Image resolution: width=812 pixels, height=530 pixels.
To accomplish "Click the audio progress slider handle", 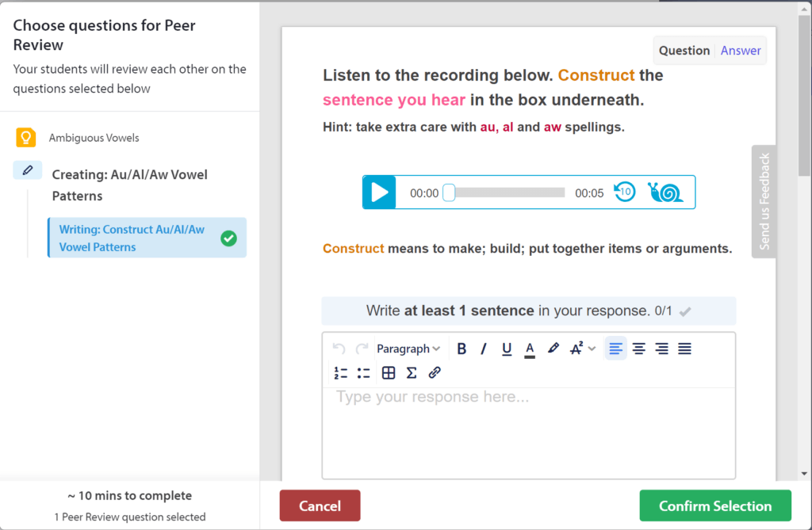I will 449,193.
